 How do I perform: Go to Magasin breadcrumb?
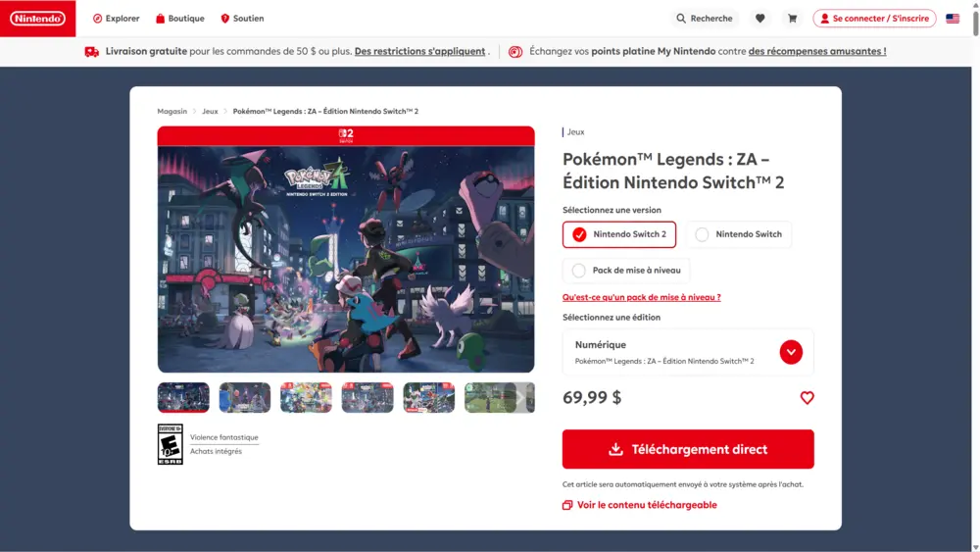tap(171, 111)
